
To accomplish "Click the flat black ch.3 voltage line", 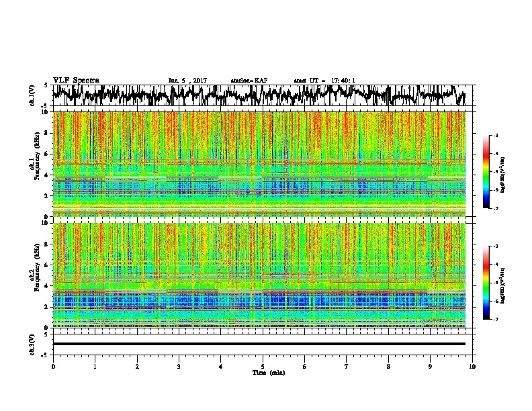I will (259, 344).
